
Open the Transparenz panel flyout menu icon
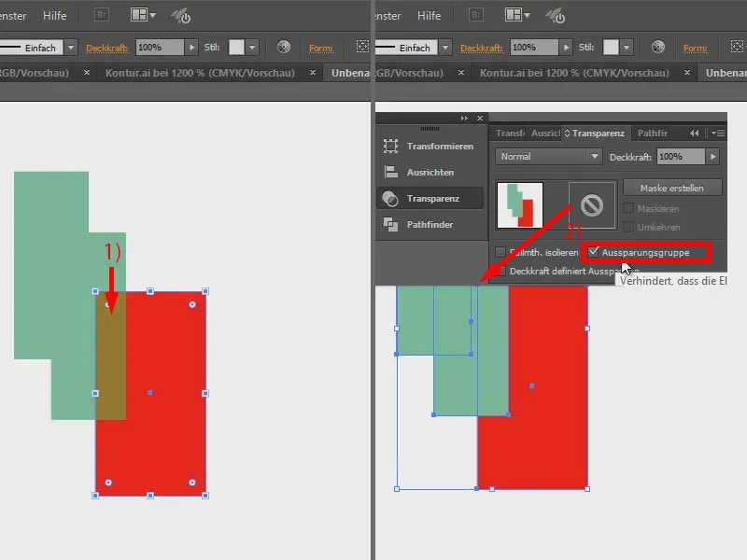click(718, 133)
